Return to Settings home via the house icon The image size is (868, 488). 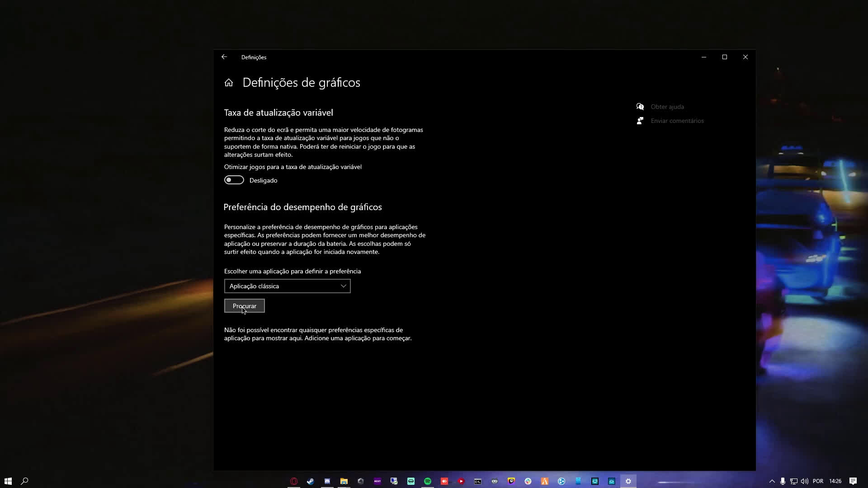229,82
